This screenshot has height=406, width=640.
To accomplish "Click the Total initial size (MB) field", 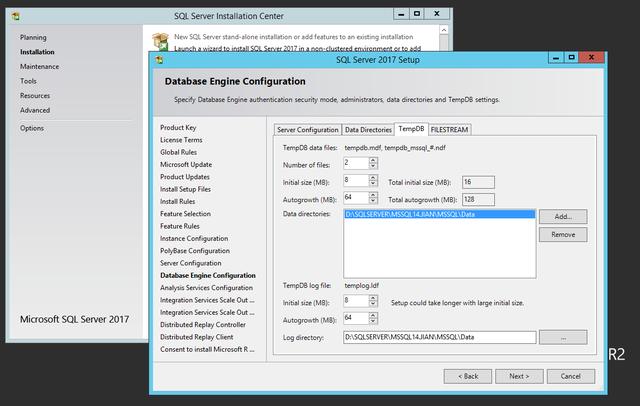I will click(x=478, y=182).
